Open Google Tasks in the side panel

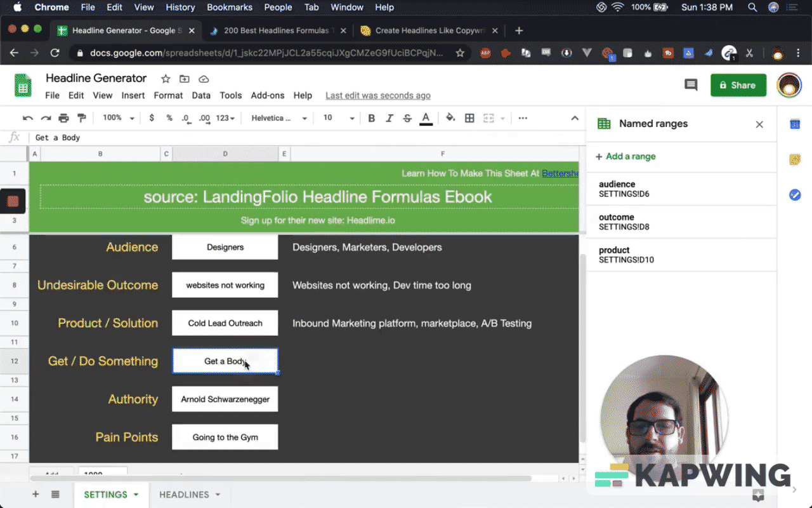[795, 195]
